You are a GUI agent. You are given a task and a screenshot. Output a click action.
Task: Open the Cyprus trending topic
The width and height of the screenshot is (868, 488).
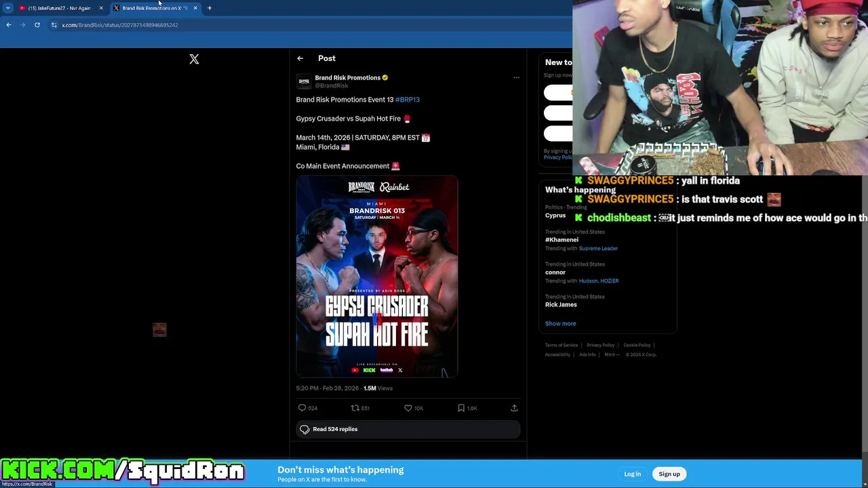click(x=555, y=216)
